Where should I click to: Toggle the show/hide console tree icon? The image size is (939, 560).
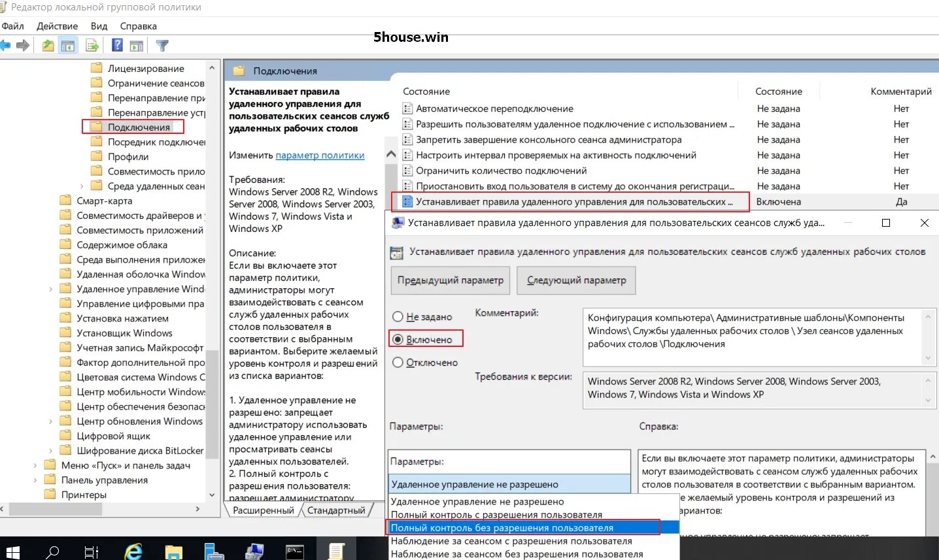coord(68,45)
